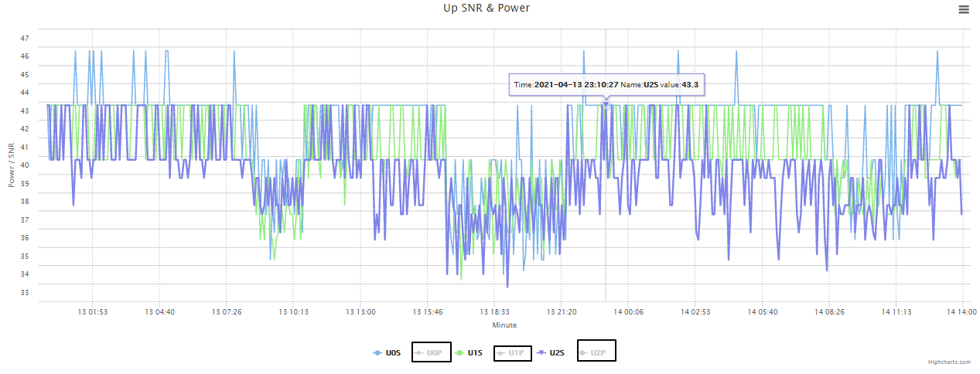Enable the U2P legend label
The height and width of the screenshot is (374, 980).
pos(598,353)
